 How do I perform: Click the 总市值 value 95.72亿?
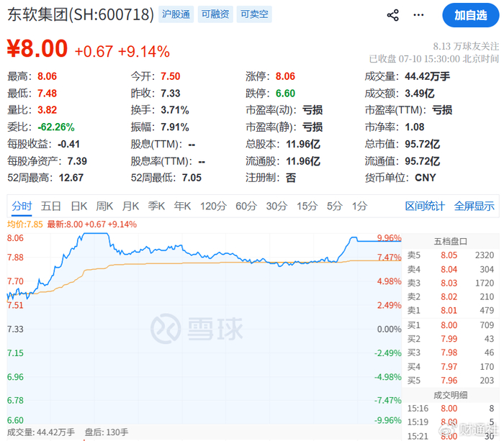click(x=422, y=144)
